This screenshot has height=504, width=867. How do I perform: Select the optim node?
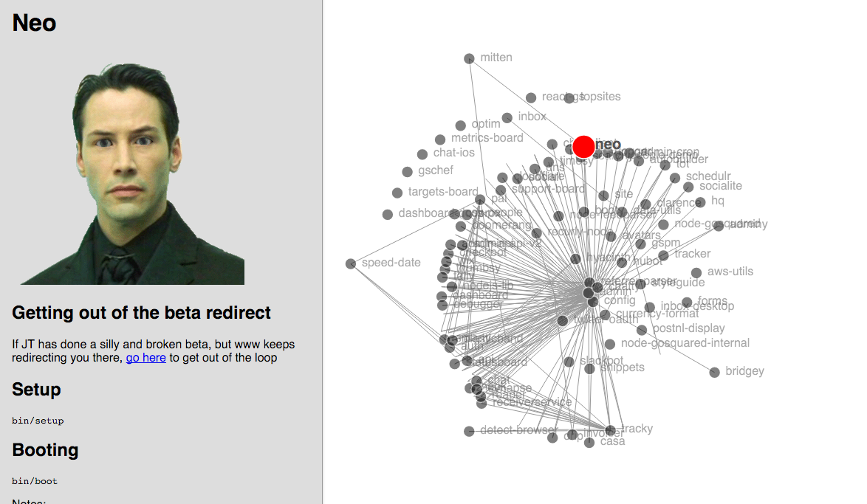461,125
